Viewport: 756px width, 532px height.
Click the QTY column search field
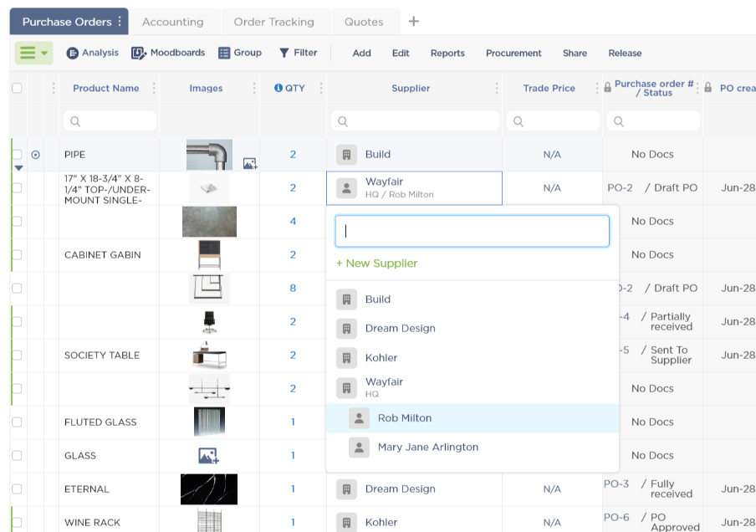289,120
